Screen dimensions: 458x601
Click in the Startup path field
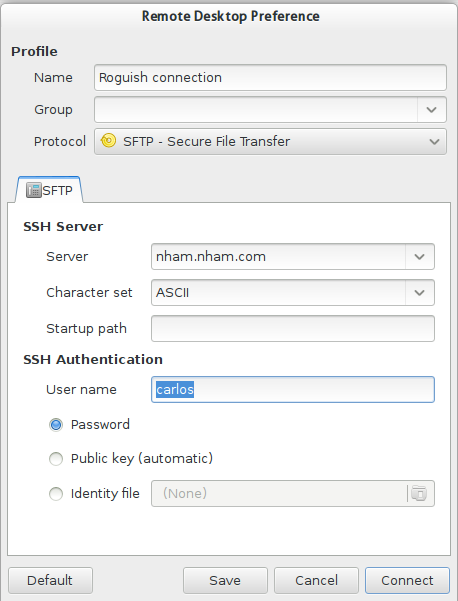point(293,328)
